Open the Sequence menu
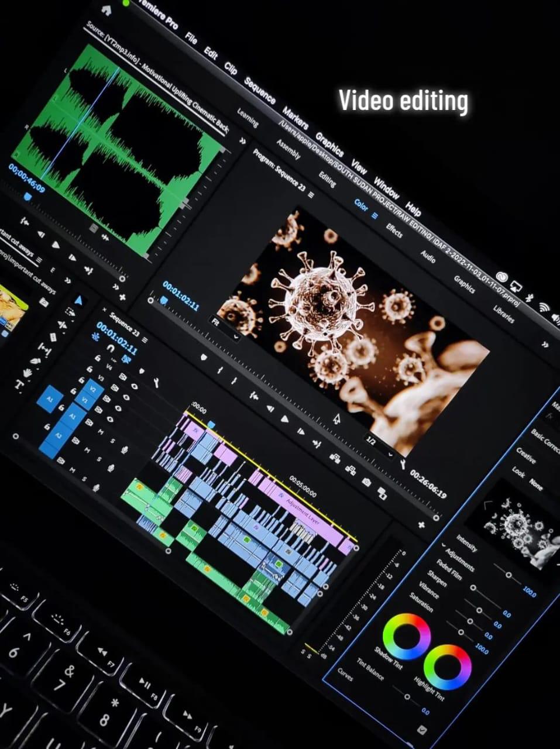 [260, 90]
